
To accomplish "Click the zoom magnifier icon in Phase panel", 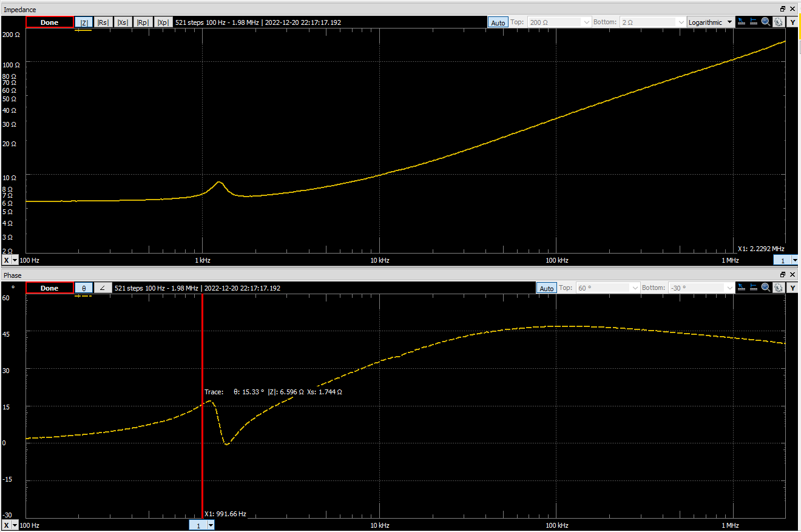I will point(766,288).
